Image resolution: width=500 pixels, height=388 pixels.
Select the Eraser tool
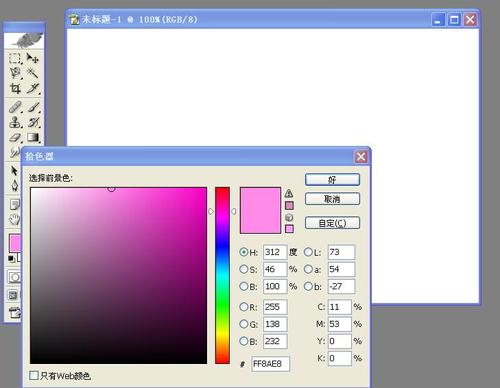tap(15, 137)
